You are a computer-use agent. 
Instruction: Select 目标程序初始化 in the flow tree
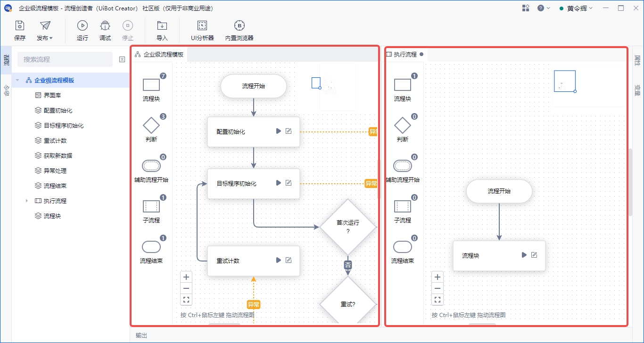pos(64,125)
